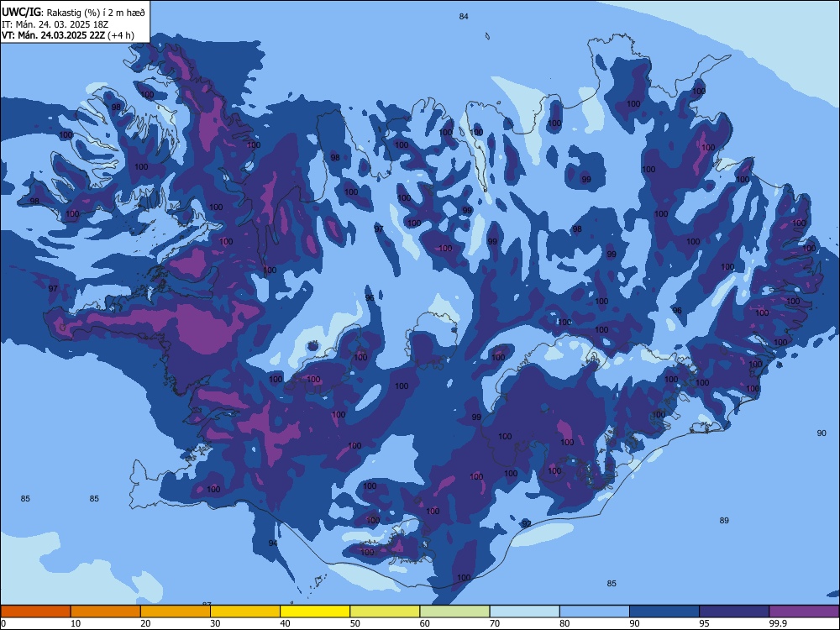Click the '94' humidity value on the map
This screenshot has width=840, height=630.
[273, 543]
